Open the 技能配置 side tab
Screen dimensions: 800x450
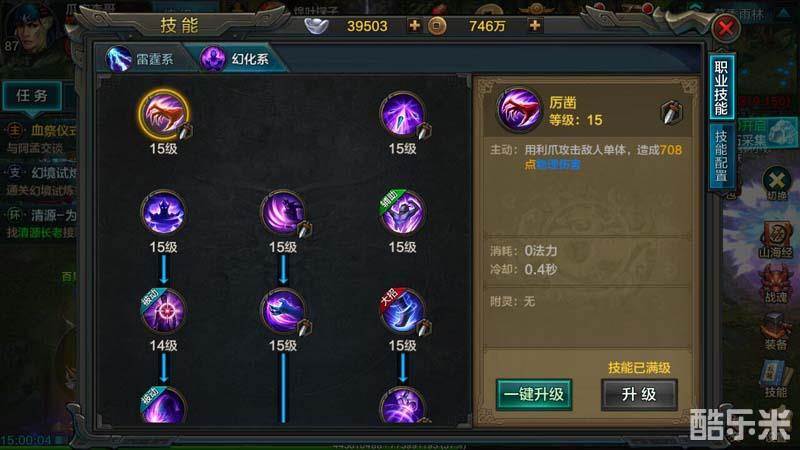point(721,156)
